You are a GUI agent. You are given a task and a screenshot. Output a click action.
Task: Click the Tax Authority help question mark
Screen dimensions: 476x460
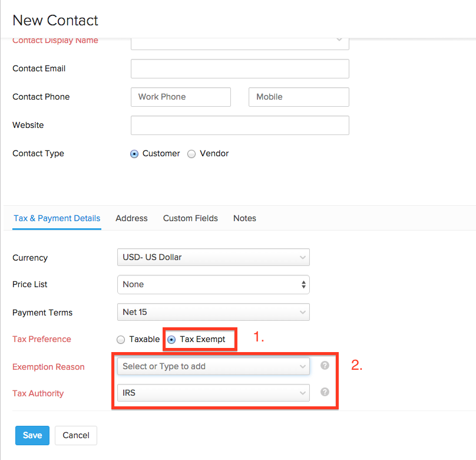click(x=325, y=393)
